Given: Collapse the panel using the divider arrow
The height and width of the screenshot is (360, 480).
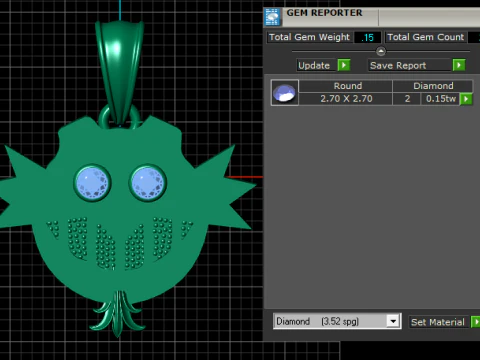Looking at the screenshot, I should coord(381,51).
